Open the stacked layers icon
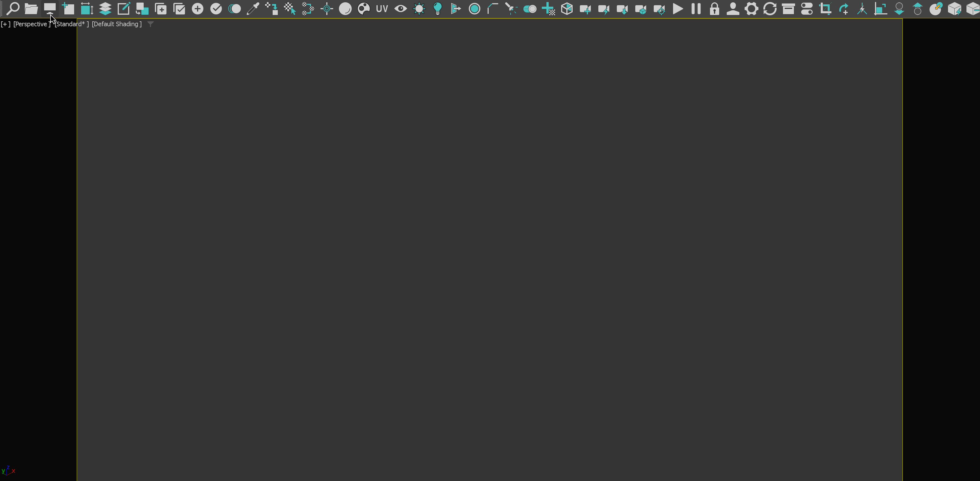The image size is (980, 481). click(105, 8)
